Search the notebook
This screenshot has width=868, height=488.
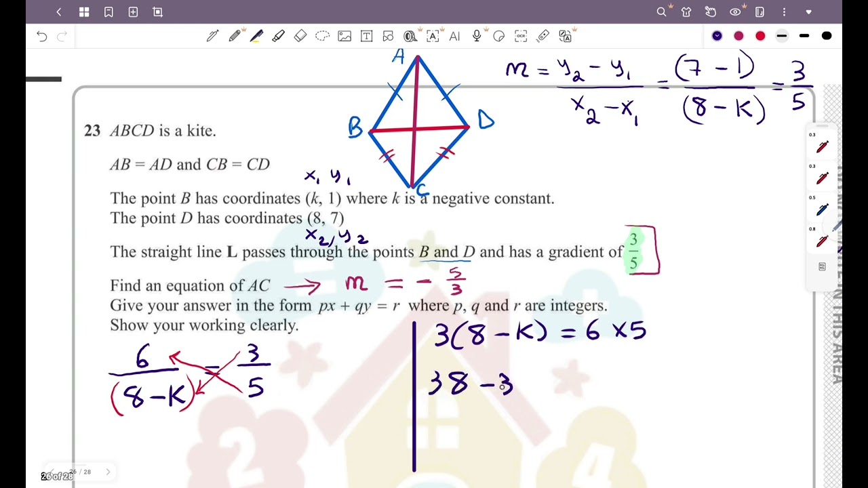point(661,12)
